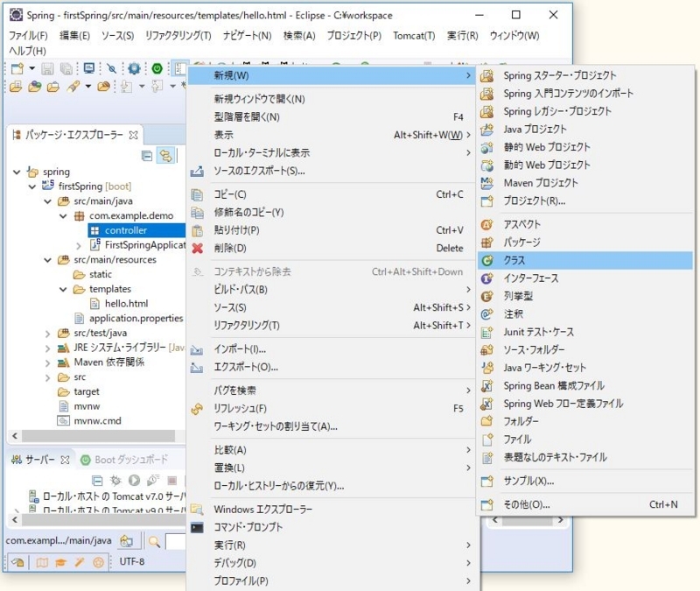
Task: Click the Save toolbar icon
Action: tap(47, 69)
